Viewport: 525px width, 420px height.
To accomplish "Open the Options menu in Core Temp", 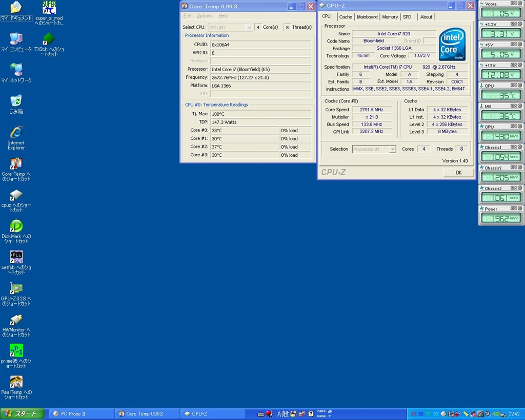I will [205, 16].
